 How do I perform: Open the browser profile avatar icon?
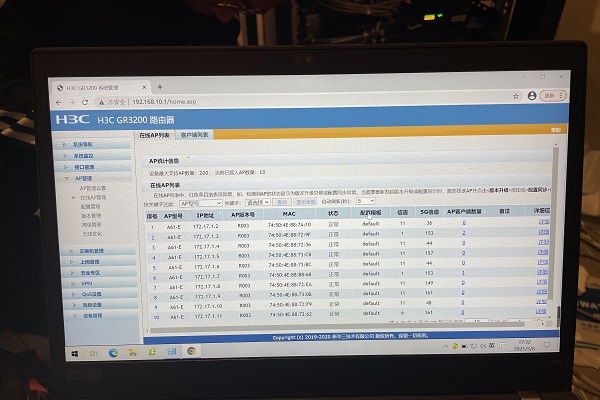click(531, 96)
